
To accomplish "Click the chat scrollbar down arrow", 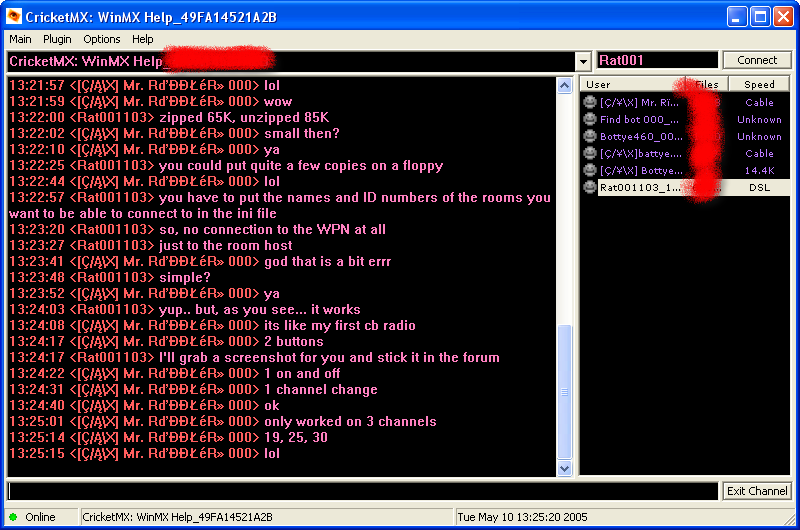I will pos(564,468).
